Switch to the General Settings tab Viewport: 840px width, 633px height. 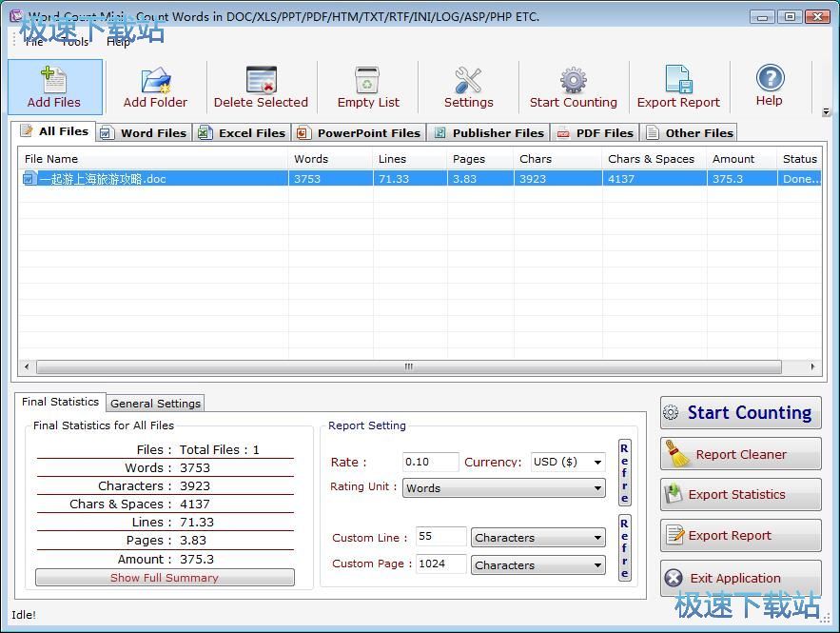pyautogui.click(x=155, y=404)
